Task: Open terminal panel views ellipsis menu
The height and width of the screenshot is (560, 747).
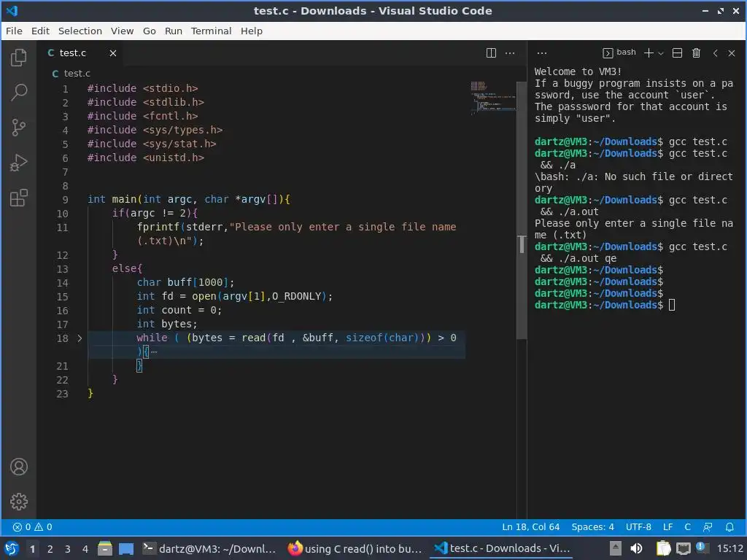Action: tap(542, 52)
